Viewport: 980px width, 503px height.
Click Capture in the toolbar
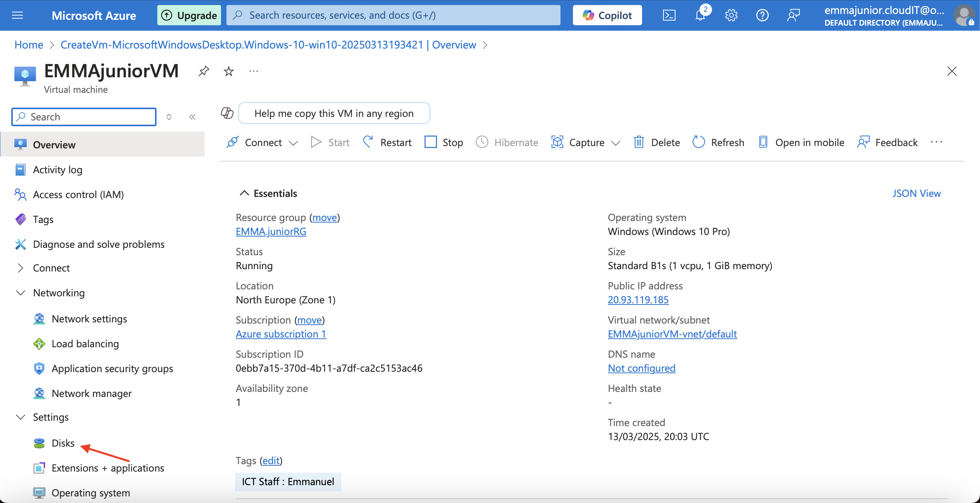578,142
